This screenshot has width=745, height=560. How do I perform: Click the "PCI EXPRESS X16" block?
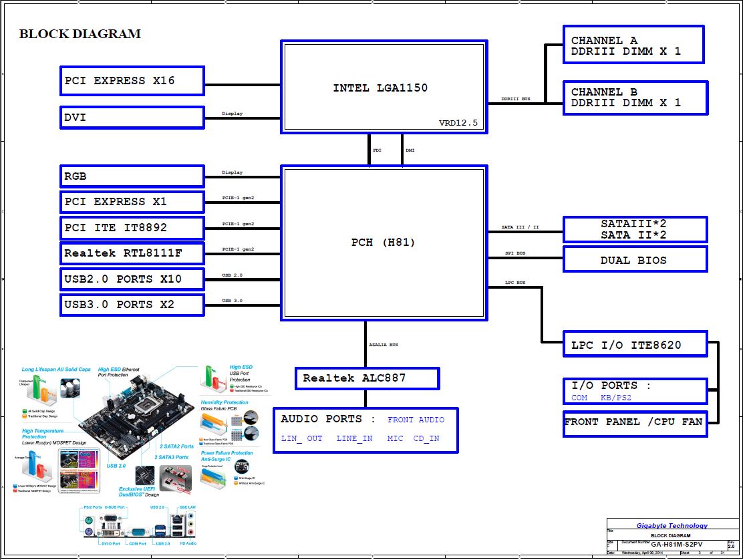[x=132, y=81]
